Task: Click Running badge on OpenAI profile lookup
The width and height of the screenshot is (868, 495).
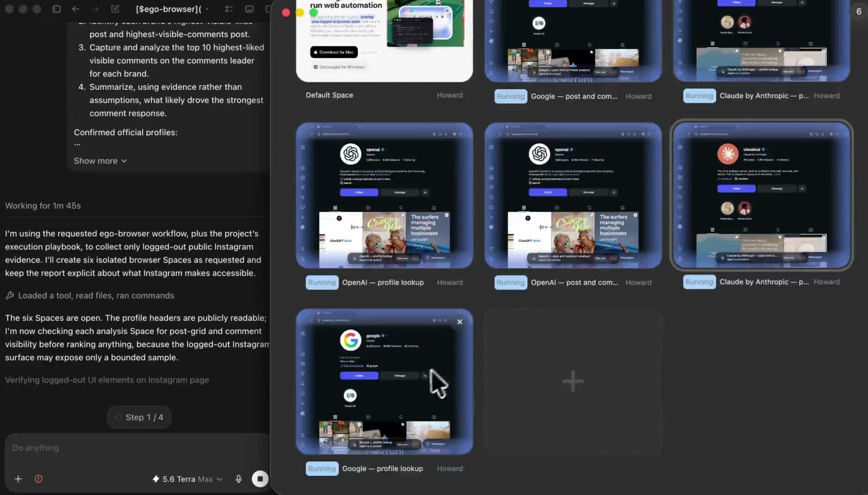Action: coord(322,283)
